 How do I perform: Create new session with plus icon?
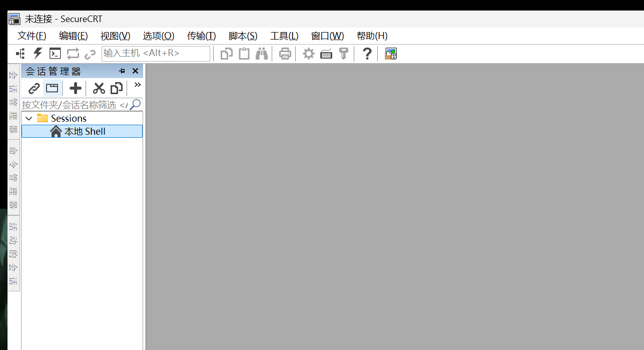tap(75, 88)
